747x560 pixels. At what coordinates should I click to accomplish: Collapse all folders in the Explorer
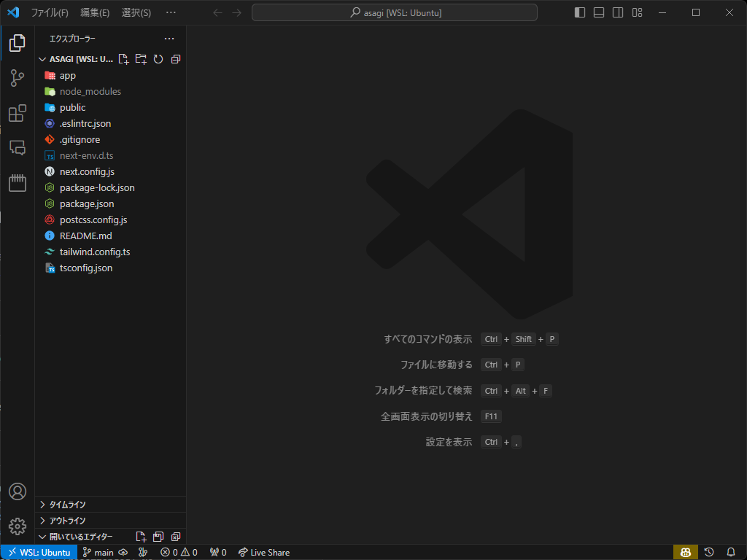point(176,59)
